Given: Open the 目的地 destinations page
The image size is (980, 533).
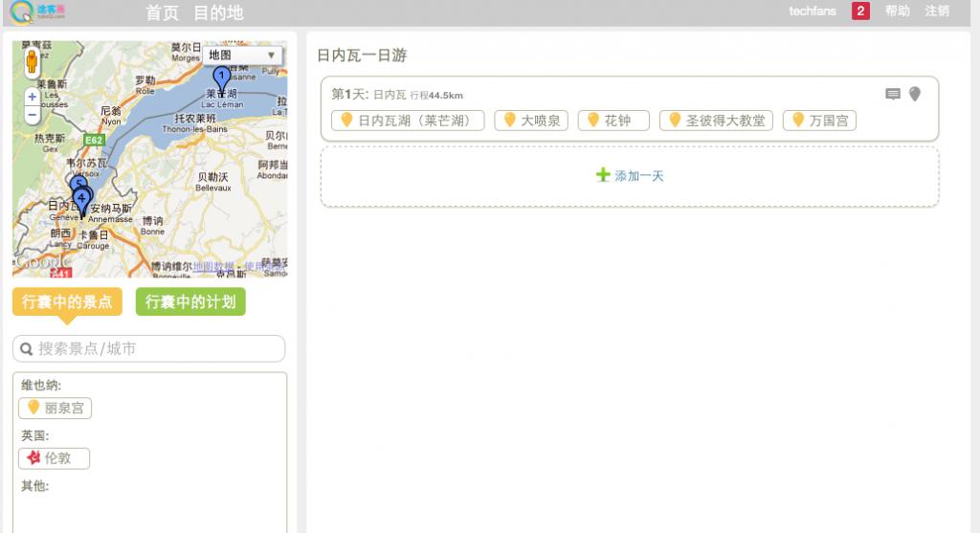Looking at the screenshot, I should [218, 12].
